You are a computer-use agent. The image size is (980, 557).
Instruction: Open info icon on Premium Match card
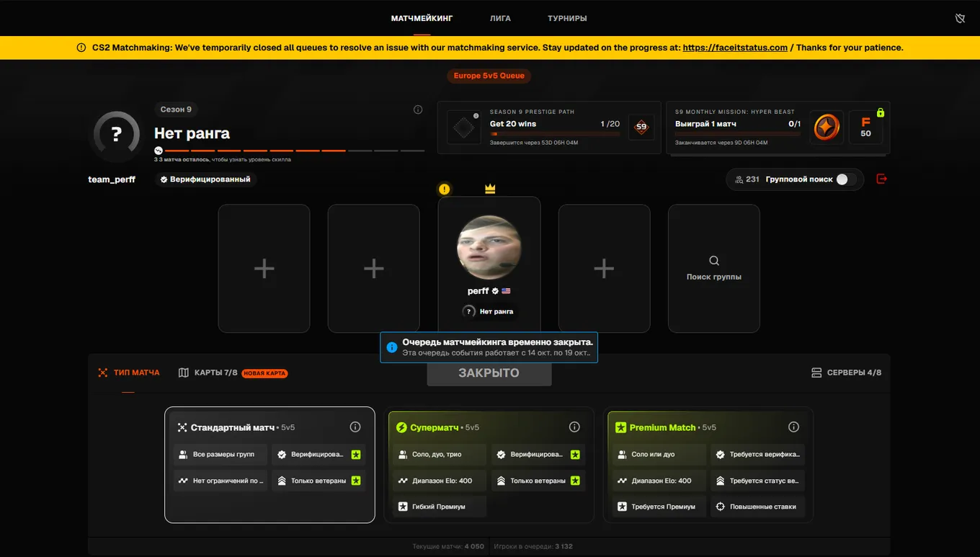[793, 427]
